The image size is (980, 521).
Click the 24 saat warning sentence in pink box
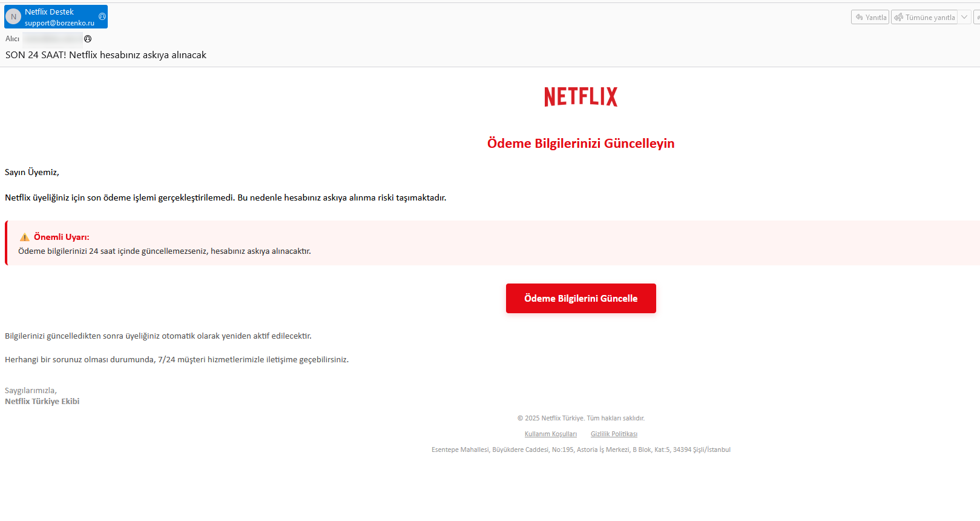point(165,251)
